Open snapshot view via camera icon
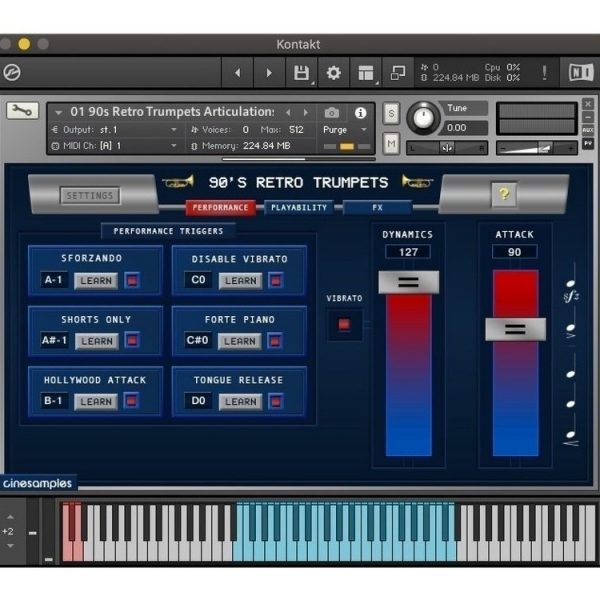This screenshot has width=600, height=600. point(332,113)
